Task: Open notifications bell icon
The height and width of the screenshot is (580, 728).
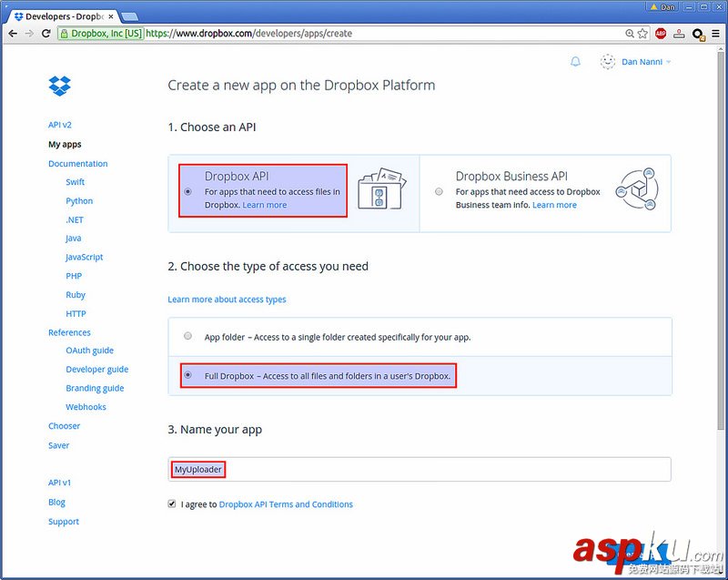Action: (575, 62)
